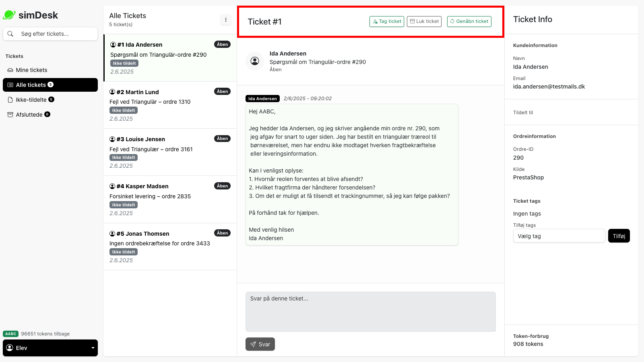The width and height of the screenshot is (644, 362).
Task: Click the magnifier icon in the search bar
Action: click(10, 34)
